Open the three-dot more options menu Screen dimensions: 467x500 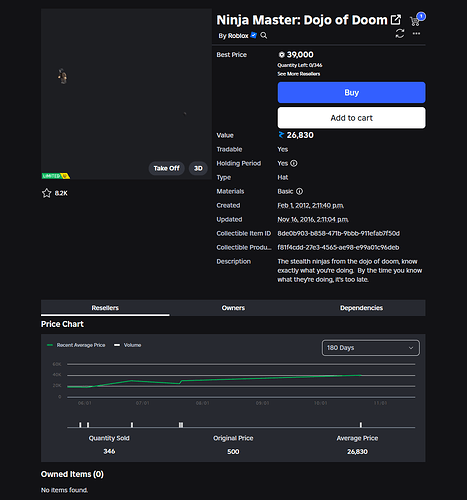(416, 34)
